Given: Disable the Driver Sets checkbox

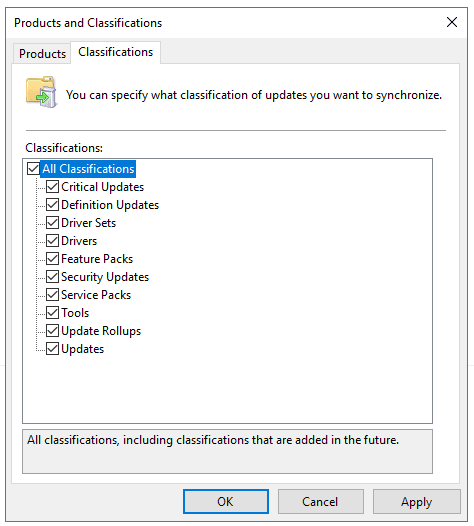Looking at the screenshot, I should 53,222.
